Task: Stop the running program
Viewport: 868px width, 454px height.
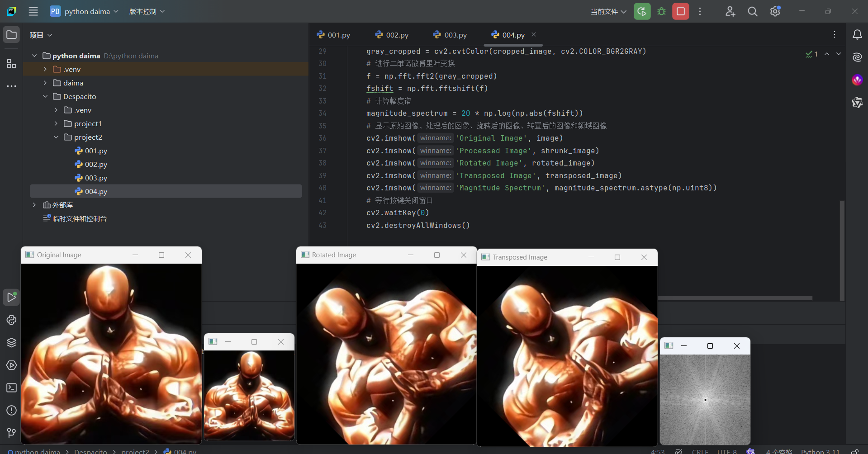Action: tap(680, 11)
